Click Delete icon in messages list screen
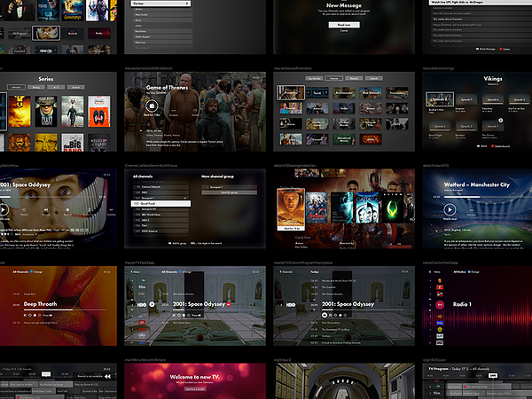The width and height of the screenshot is (532, 399). coord(501,49)
